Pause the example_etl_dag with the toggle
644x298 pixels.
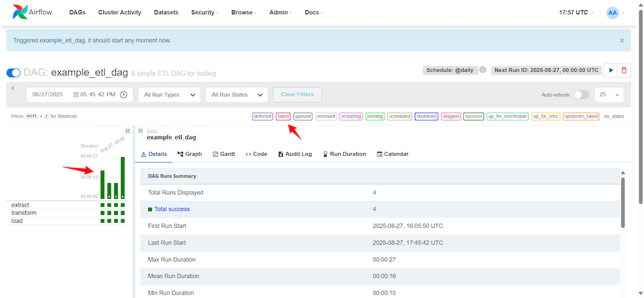[14, 73]
